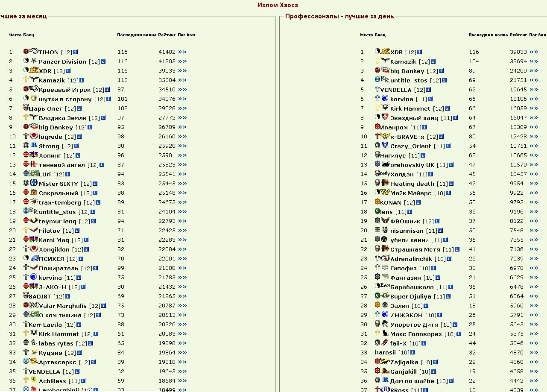This screenshot has width=547, height=392.
Task: Select player Kamazik in daily list
Action: pyautogui.click(x=403, y=61)
